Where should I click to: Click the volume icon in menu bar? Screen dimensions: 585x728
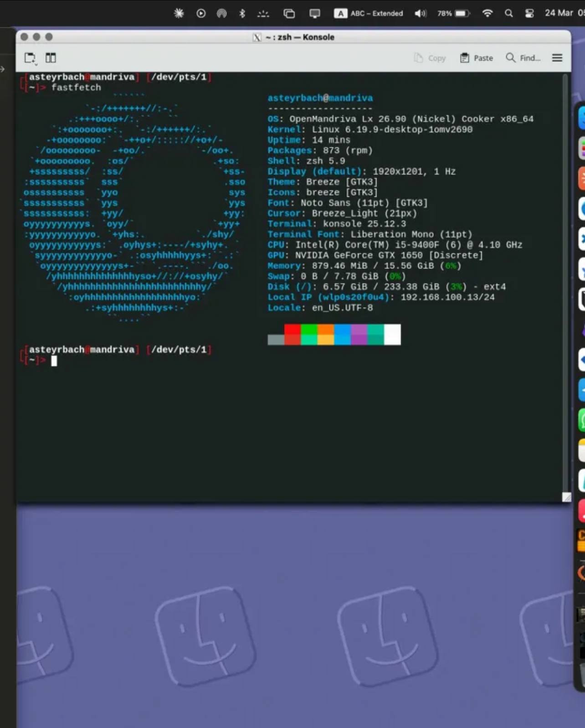(x=420, y=13)
